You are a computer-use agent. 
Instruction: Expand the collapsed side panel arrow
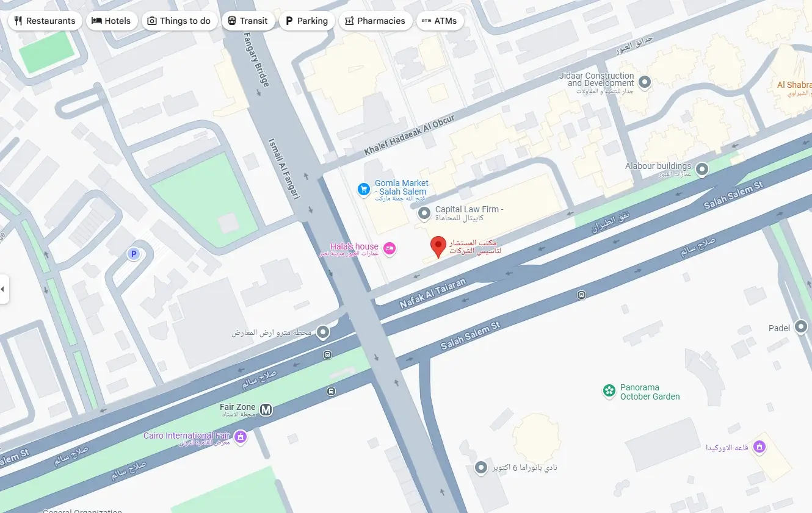4,289
